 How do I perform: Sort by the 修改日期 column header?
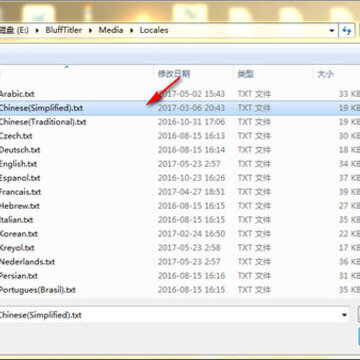point(174,74)
